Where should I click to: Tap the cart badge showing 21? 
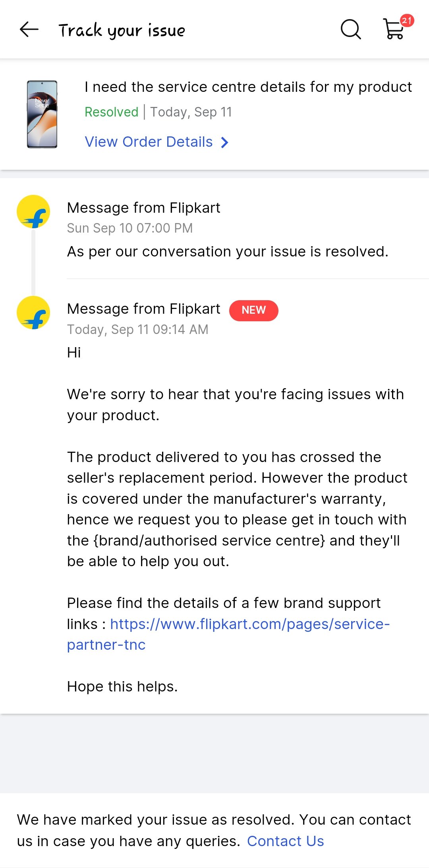coord(407,20)
